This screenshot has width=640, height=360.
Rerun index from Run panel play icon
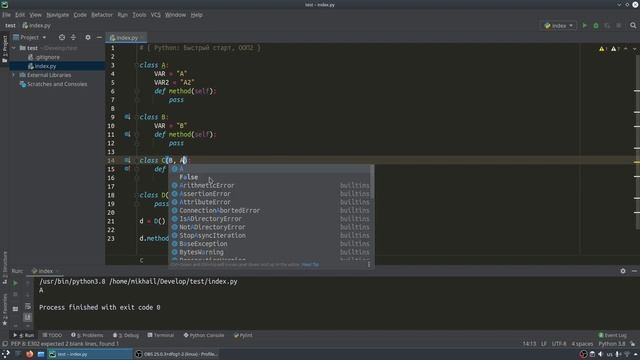coord(16,283)
